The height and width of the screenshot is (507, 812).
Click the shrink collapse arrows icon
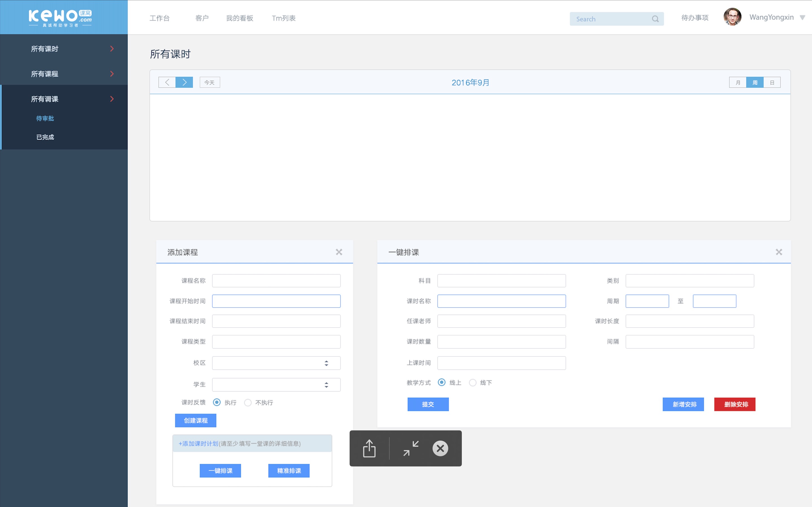pyautogui.click(x=411, y=448)
